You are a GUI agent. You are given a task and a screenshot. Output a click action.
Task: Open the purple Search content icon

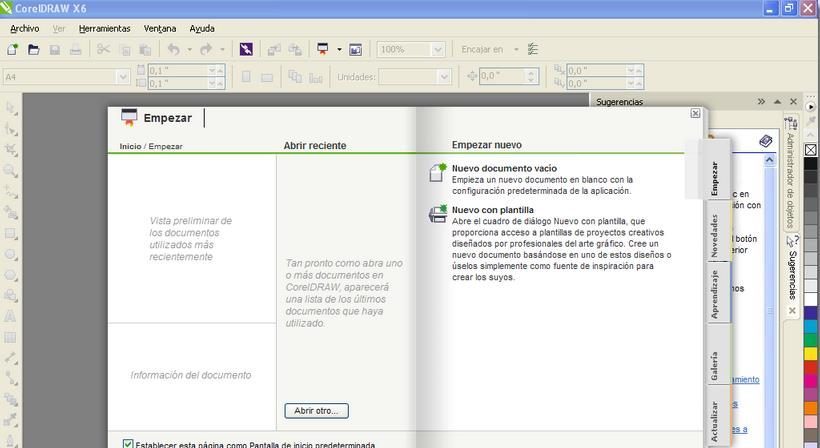coord(246,49)
